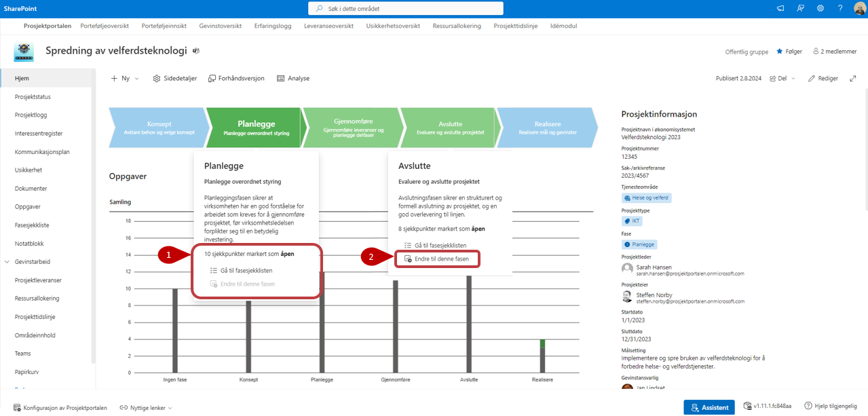Screen dimensions: 868x416
Task: Toggle the Følger star to unfollow
Action: [x=789, y=52]
